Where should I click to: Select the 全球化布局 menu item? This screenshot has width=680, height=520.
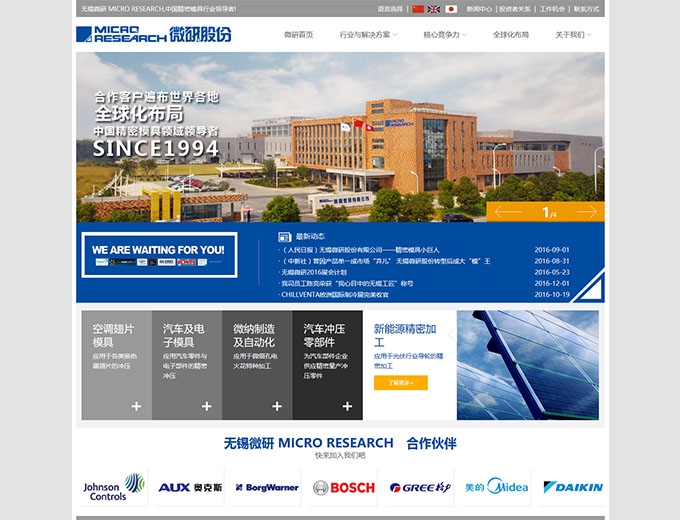[510, 34]
